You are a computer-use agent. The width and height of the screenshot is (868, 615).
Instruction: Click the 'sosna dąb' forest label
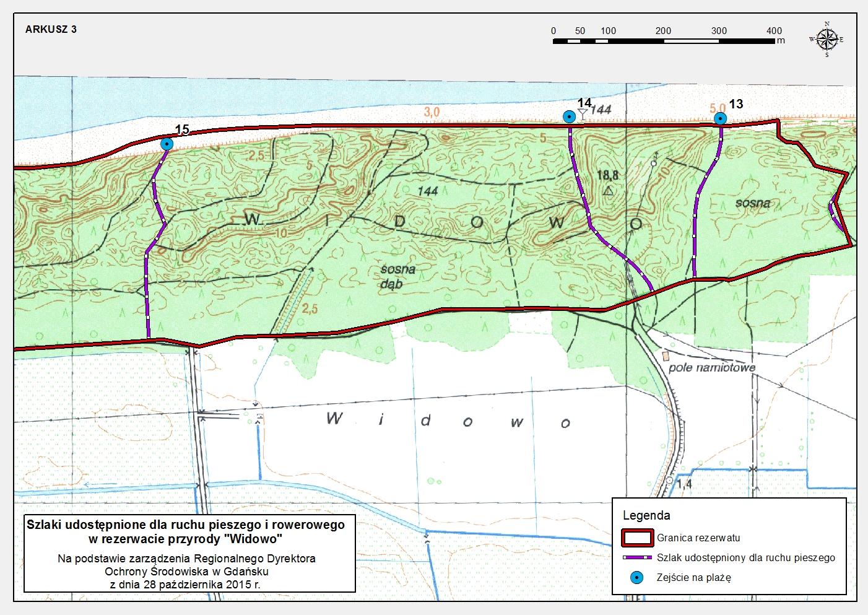point(397,277)
